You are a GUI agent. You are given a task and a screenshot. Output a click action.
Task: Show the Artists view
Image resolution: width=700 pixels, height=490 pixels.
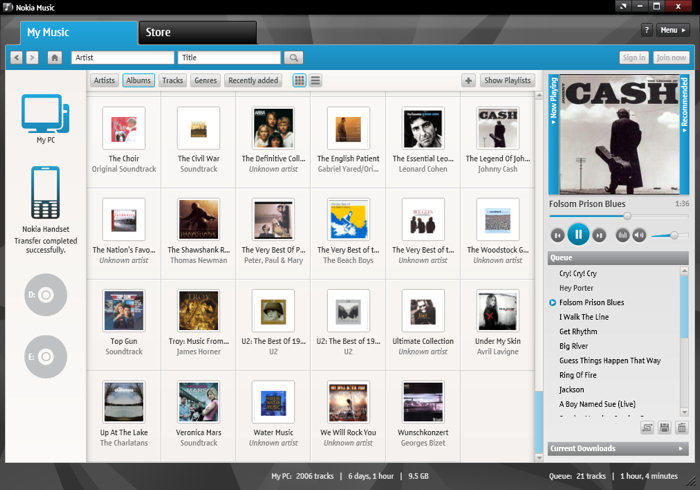[104, 80]
